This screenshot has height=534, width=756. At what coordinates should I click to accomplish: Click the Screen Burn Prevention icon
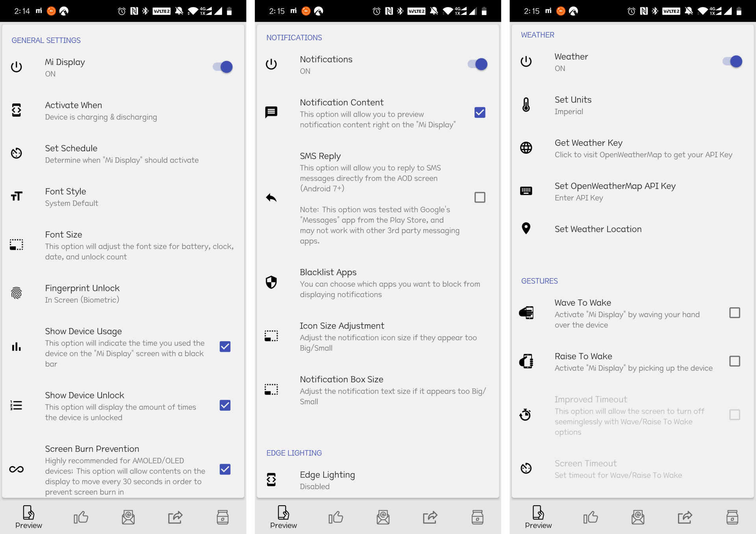16,468
